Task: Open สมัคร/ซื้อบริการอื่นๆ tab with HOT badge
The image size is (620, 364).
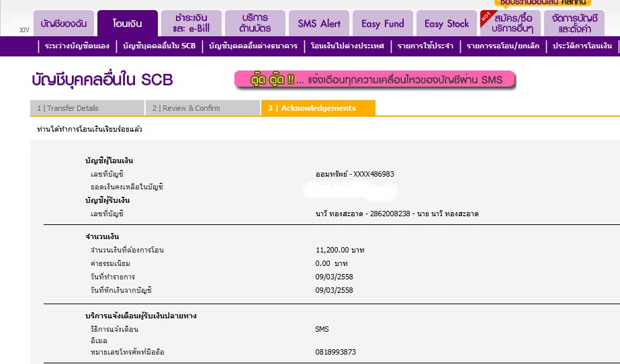Action: click(510, 24)
